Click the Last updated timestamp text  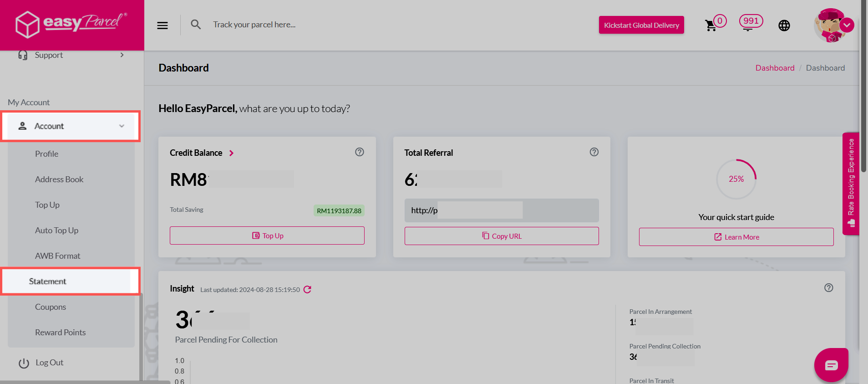tap(250, 290)
